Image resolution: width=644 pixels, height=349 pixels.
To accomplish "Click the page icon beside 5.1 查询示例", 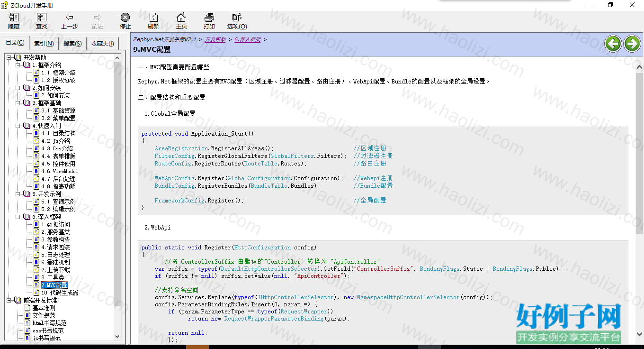I will pos(36,202).
